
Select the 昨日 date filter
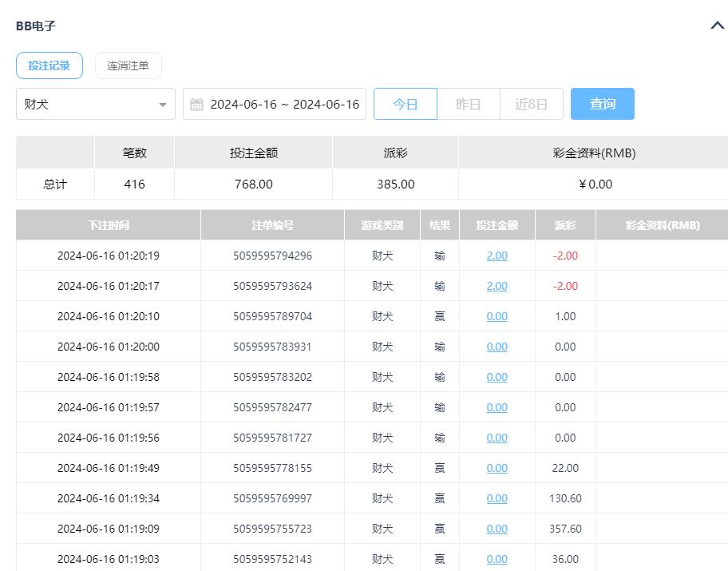(469, 104)
